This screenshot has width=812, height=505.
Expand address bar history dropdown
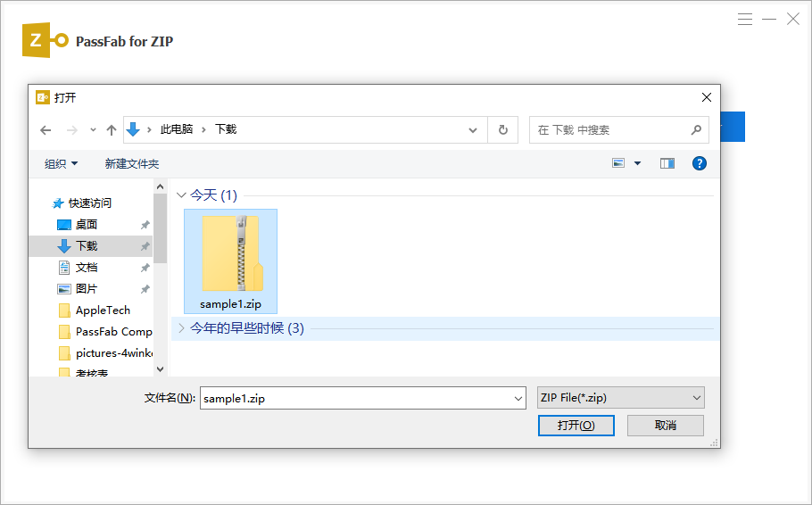pyautogui.click(x=473, y=130)
